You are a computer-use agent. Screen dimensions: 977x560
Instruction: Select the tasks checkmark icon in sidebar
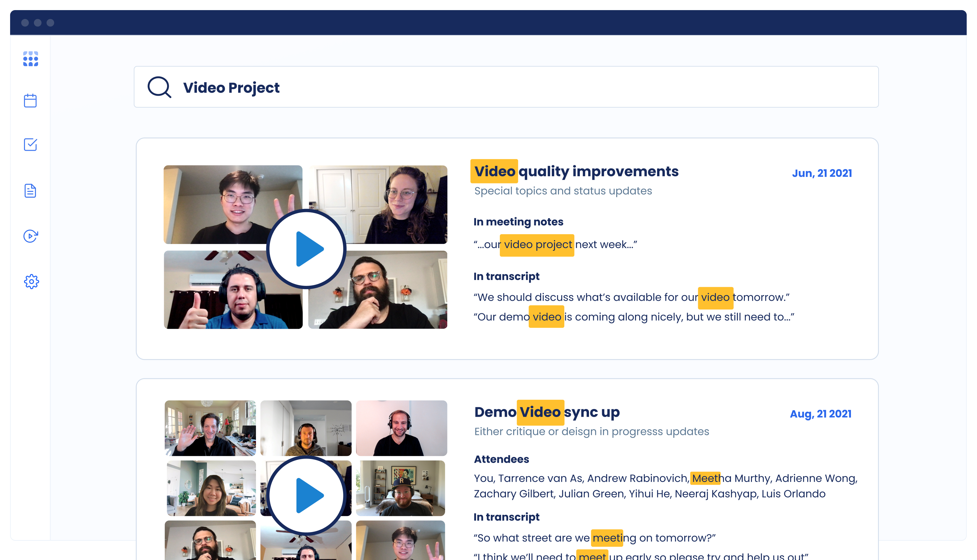pos(30,145)
